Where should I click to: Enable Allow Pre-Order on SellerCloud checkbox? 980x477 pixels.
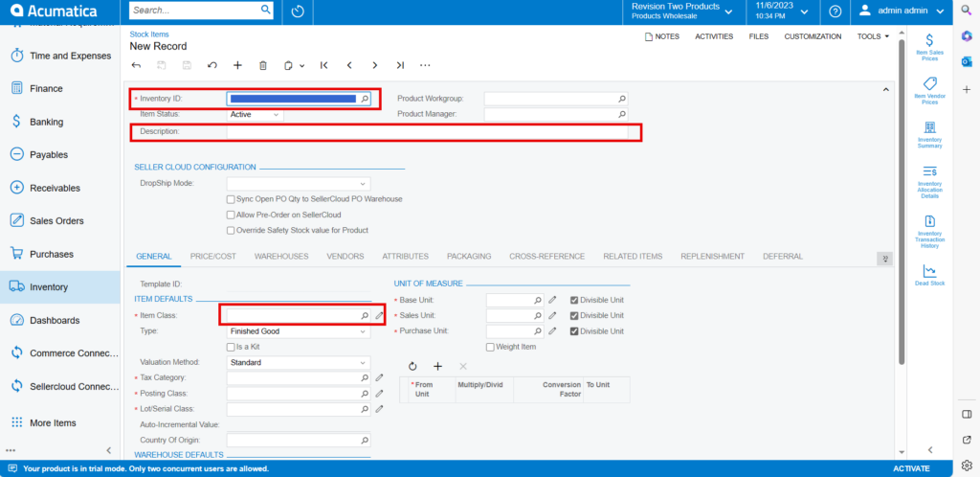point(231,215)
